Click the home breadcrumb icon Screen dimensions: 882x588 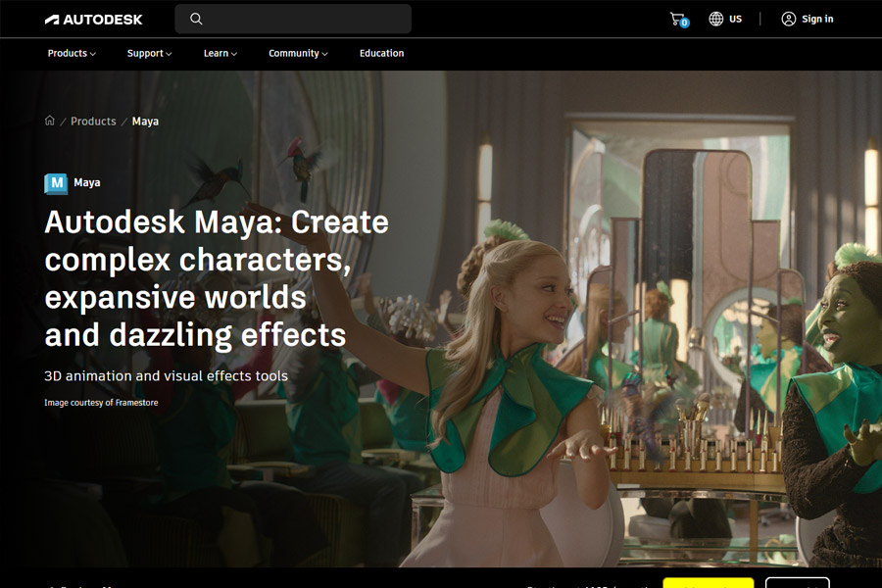tap(50, 121)
